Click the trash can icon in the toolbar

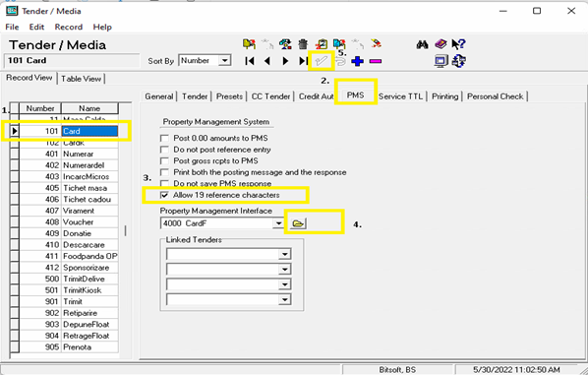tap(303, 44)
